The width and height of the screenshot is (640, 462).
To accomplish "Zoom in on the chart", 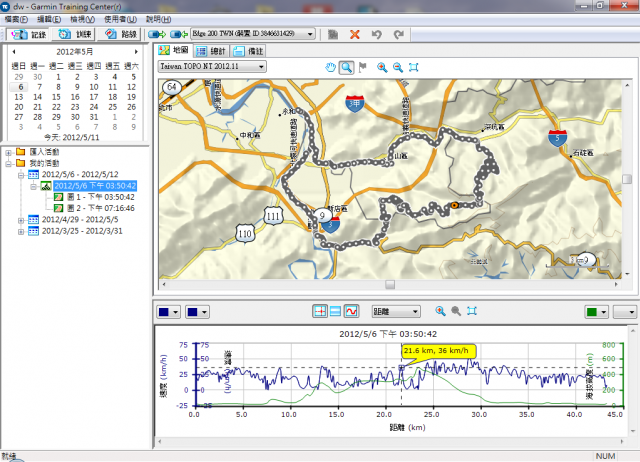I will click(x=440, y=311).
